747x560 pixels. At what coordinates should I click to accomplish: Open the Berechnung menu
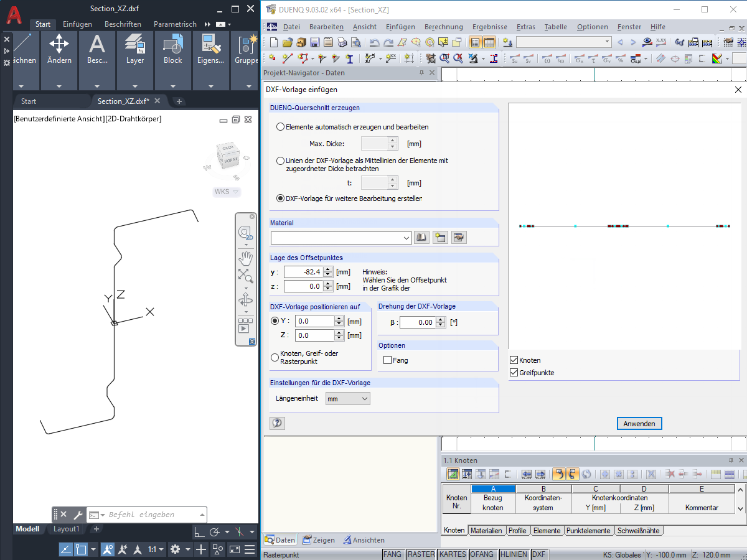point(444,27)
